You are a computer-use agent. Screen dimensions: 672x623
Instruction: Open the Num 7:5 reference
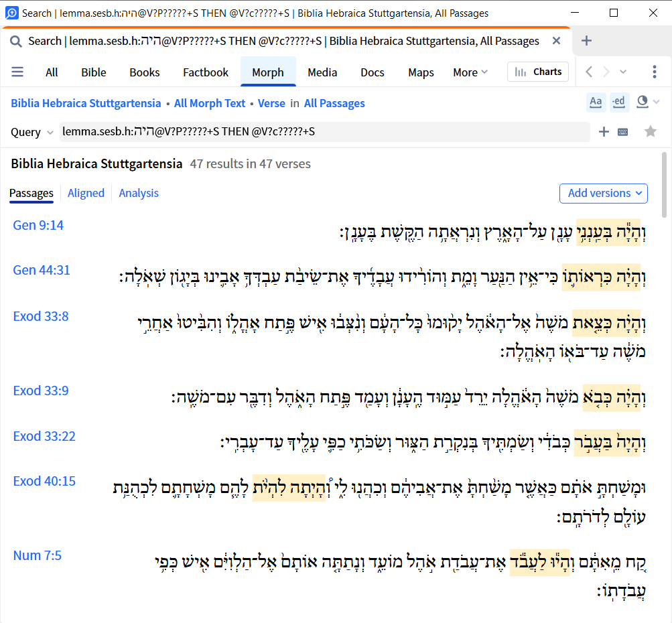click(38, 555)
